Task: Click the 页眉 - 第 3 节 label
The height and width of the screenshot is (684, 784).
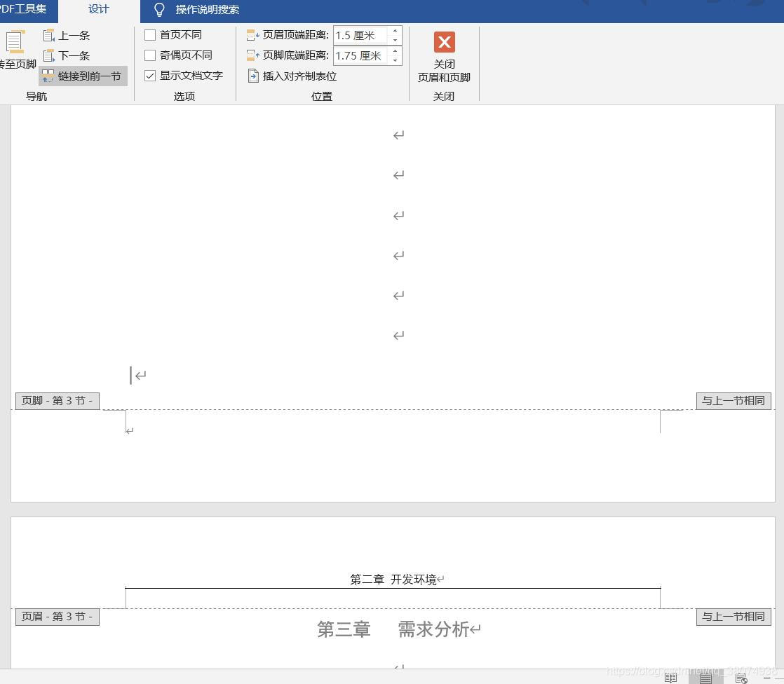Action: [x=58, y=617]
